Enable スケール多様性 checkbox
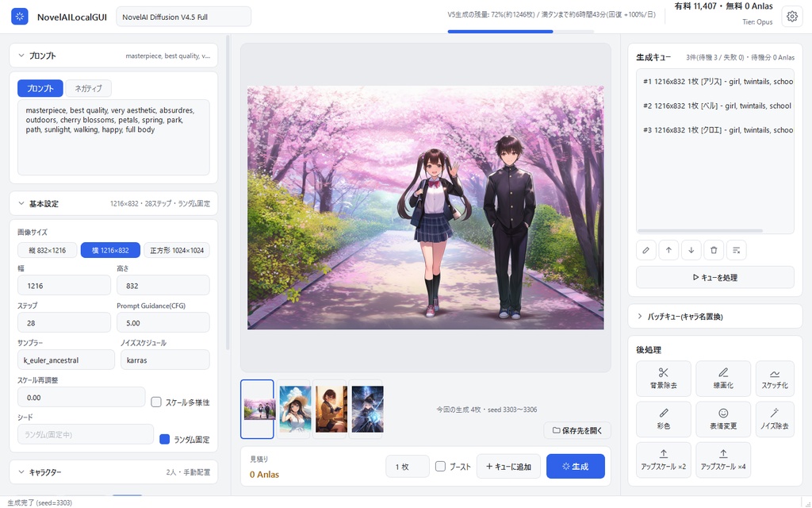The width and height of the screenshot is (812, 508). (156, 402)
